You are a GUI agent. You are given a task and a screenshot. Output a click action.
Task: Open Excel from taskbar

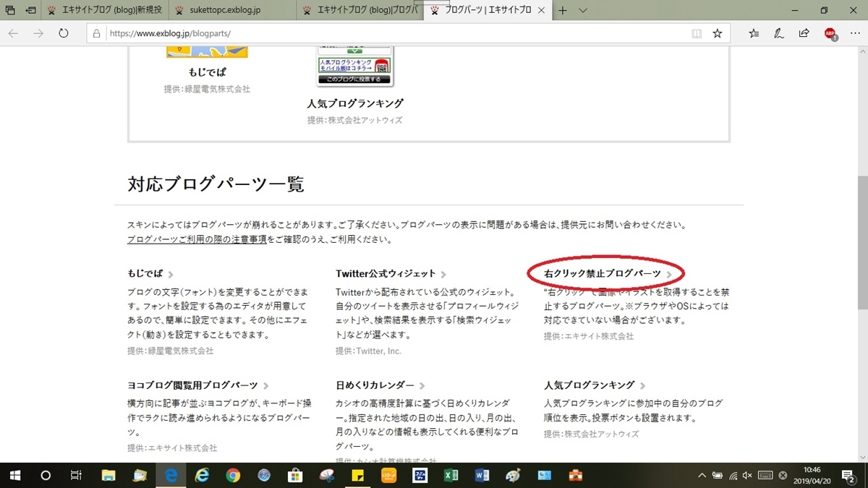[451, 475]
